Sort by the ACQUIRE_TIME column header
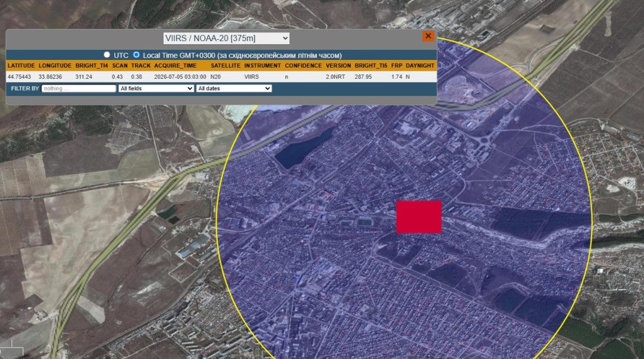The width and height of the screenshot is (644, 359). [176, 66]
